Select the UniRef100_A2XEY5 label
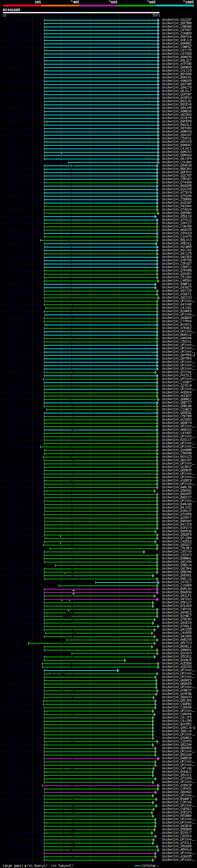This screenshot has width=197, height=868. (x=177, y=118)
